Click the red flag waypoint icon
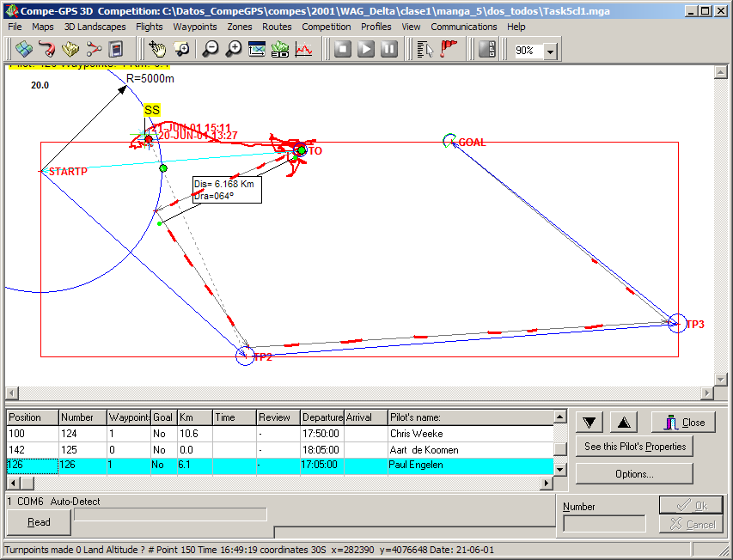 point(449,49)
